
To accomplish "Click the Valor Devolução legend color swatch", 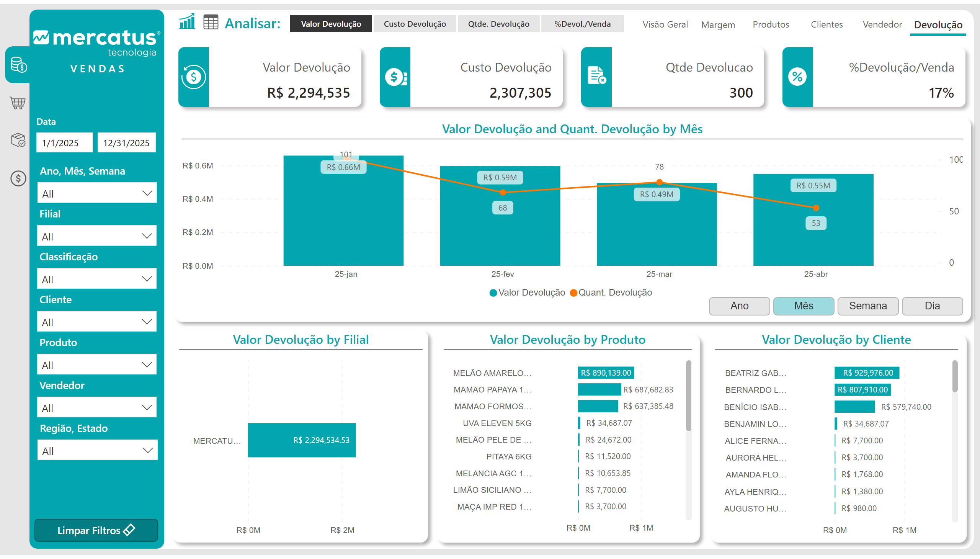I will click(x=493, y=293).
